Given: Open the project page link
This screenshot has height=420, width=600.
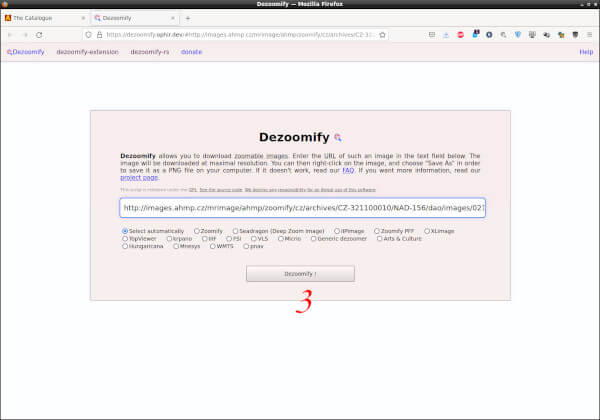Looking at the screenshot, I should coord(139,177).
